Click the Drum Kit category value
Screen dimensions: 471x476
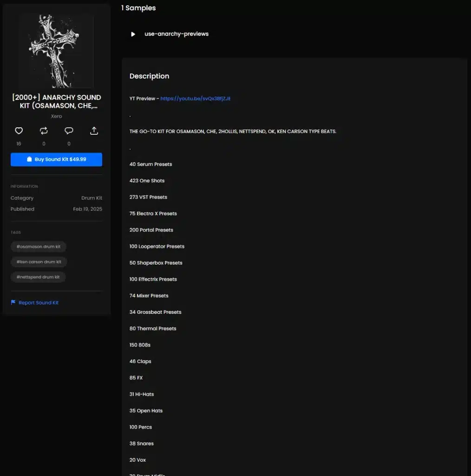coord(92,198)
